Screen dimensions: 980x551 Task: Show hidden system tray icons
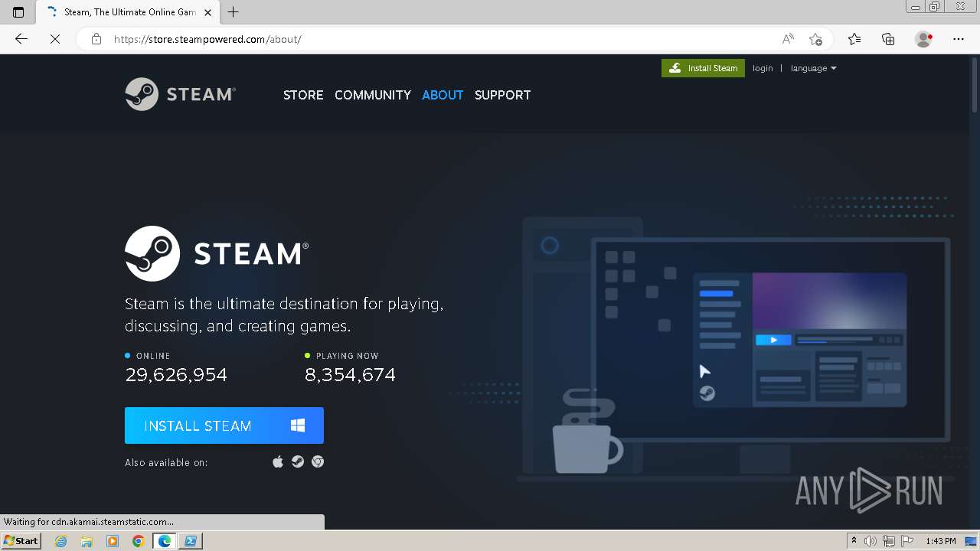click(x=854, y=541)
